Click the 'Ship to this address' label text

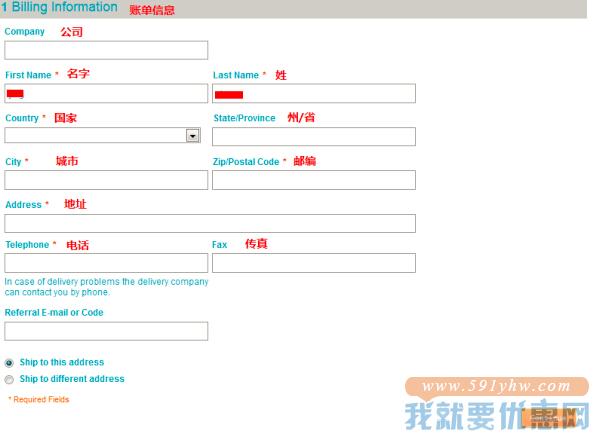(x=62, y=362)
